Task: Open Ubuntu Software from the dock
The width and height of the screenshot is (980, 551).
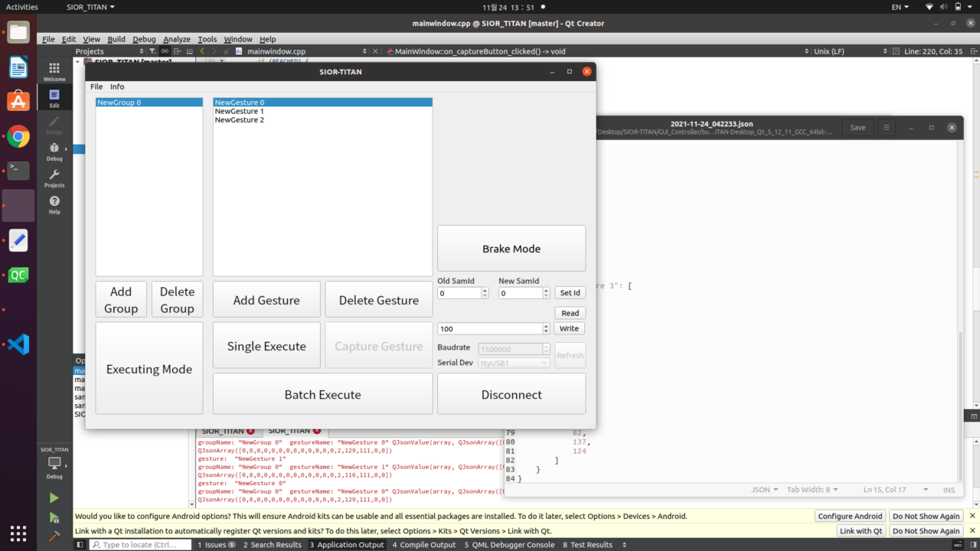Action: [x=18, y=101]
